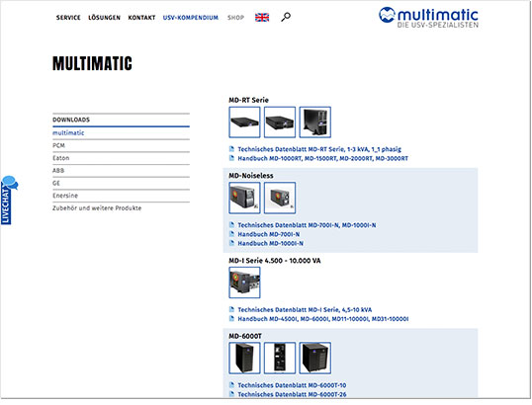Open the KONTAKT menu
This screenshot has height=405, width=532.
pos(141,18)
